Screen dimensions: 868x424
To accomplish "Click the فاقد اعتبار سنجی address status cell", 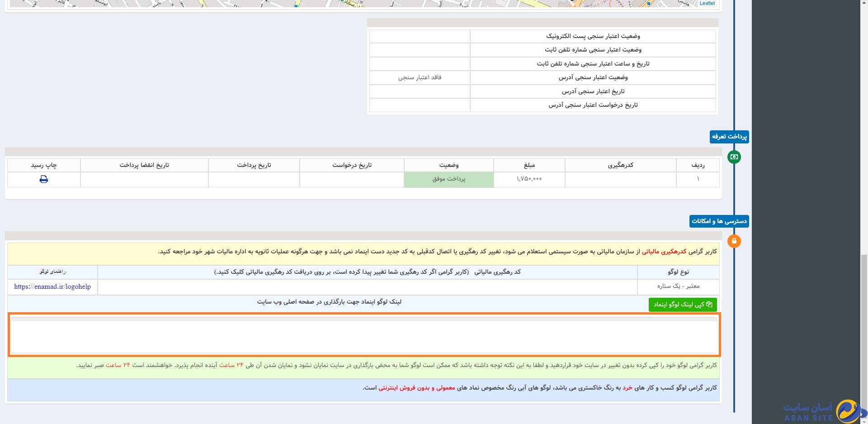I will (x=420, y=77).
